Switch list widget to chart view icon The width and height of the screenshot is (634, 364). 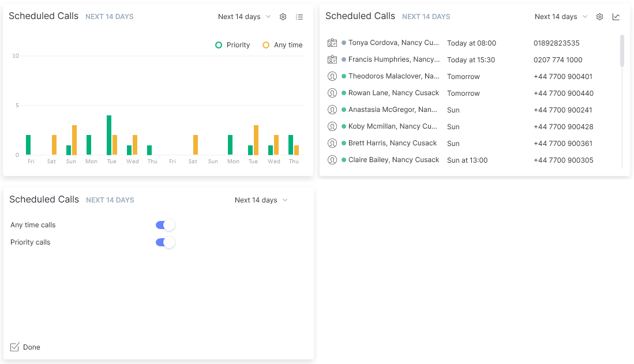pyautogui.click(x=616, y=17)
